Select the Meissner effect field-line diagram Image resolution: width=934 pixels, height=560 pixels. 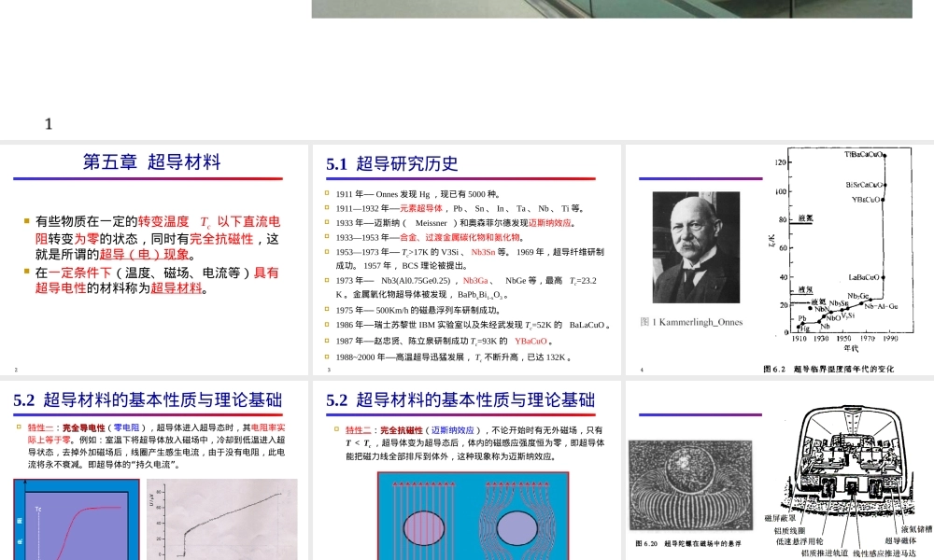point(473,516)
